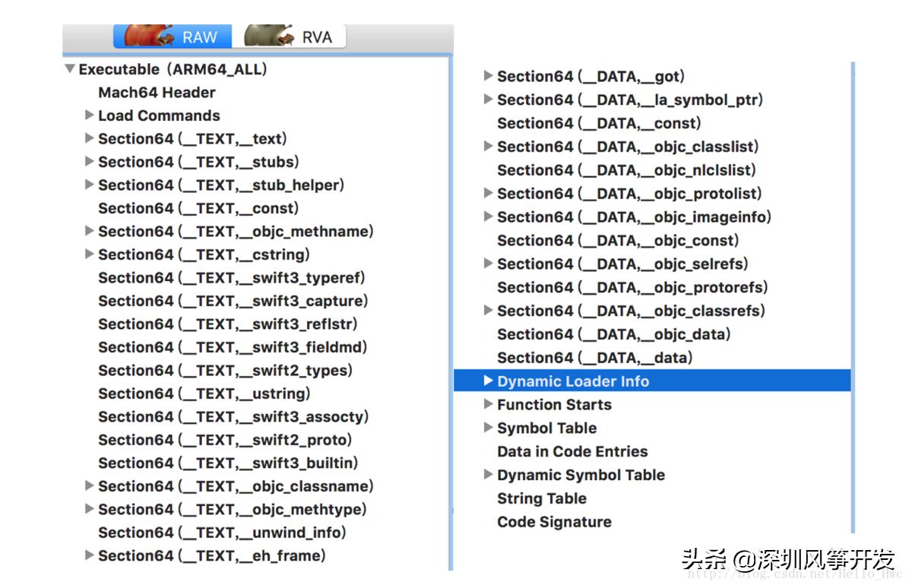Expand Section64 (__DATA,__objc_selrefs) triangle
The height and width of the screenshot is (588, 912).
tap(489, 264)
